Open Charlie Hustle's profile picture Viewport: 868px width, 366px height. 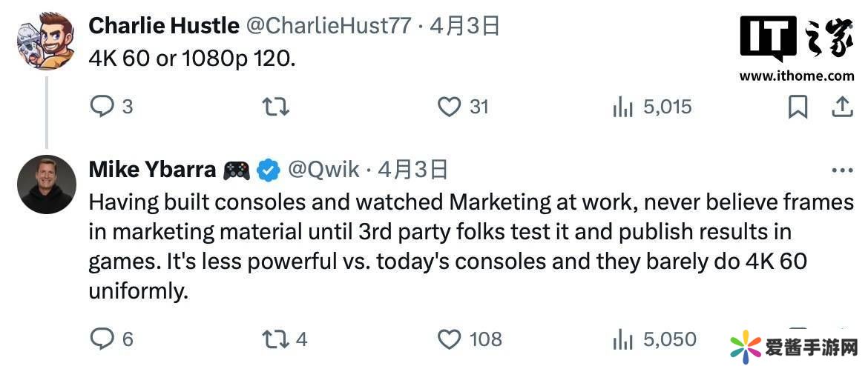[x=46, y=41]
